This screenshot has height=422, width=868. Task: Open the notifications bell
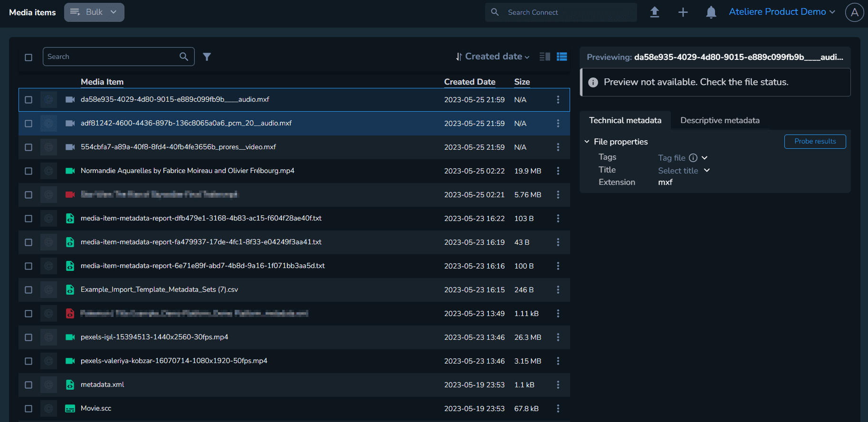(x=711, y=12)
